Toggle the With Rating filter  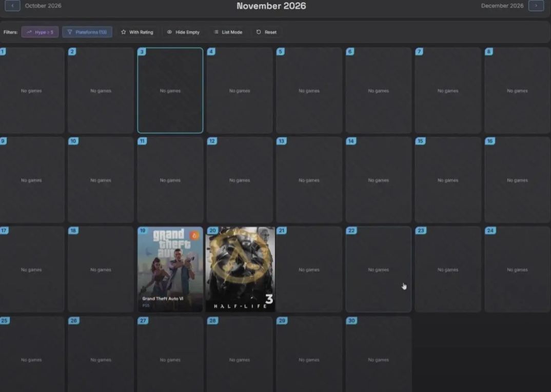pos(137,32)
